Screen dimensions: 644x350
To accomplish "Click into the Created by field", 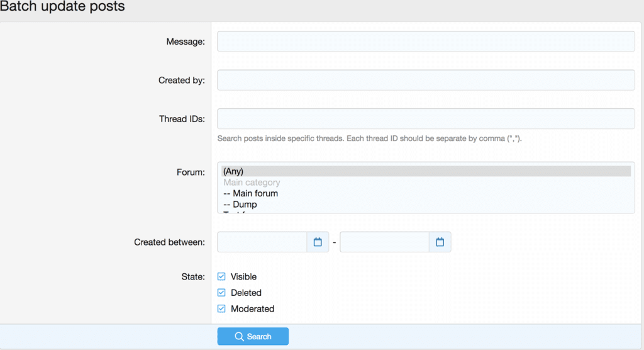I will coord(426,80).
